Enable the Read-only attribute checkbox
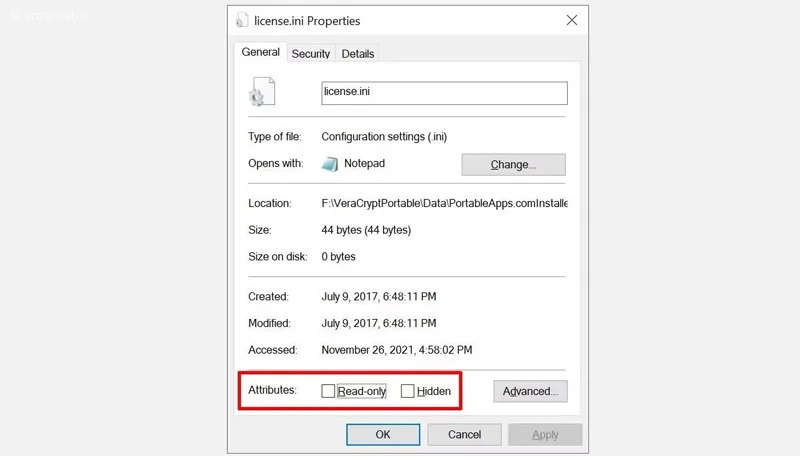The width and height of the screenshot is (800, 456). [x=328, y=391]
